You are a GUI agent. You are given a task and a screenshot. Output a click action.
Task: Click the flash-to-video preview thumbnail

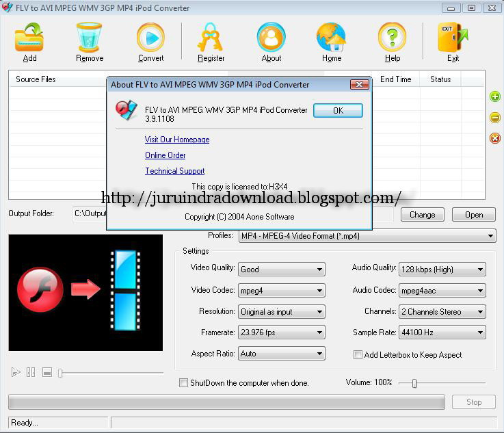click(85, 293)
